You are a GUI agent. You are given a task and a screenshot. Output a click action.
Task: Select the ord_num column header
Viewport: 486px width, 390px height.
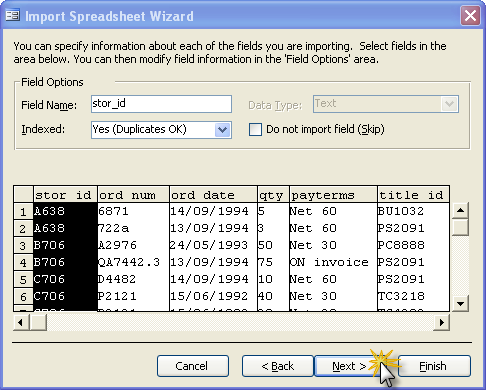click(133, 194)
